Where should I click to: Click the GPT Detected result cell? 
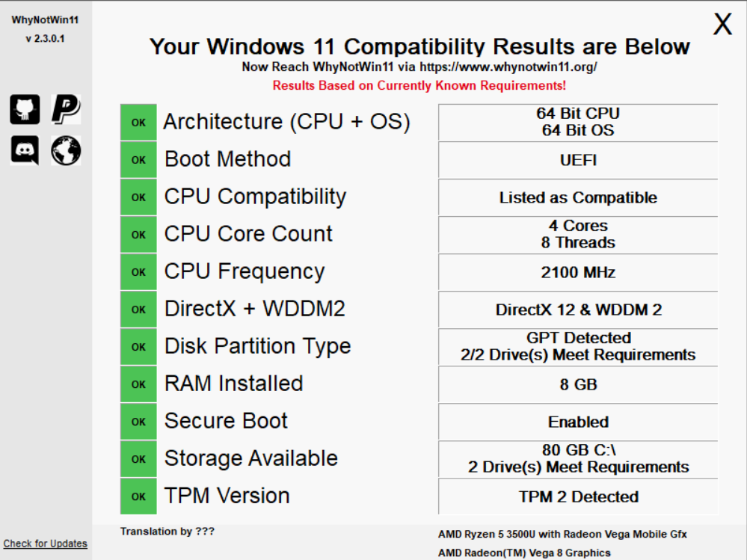578,347
